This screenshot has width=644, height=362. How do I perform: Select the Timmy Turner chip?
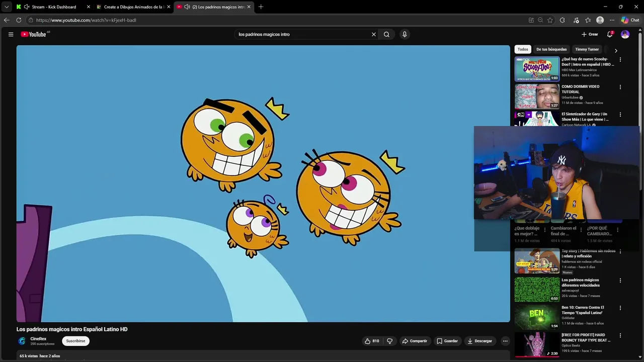point(587,49)
